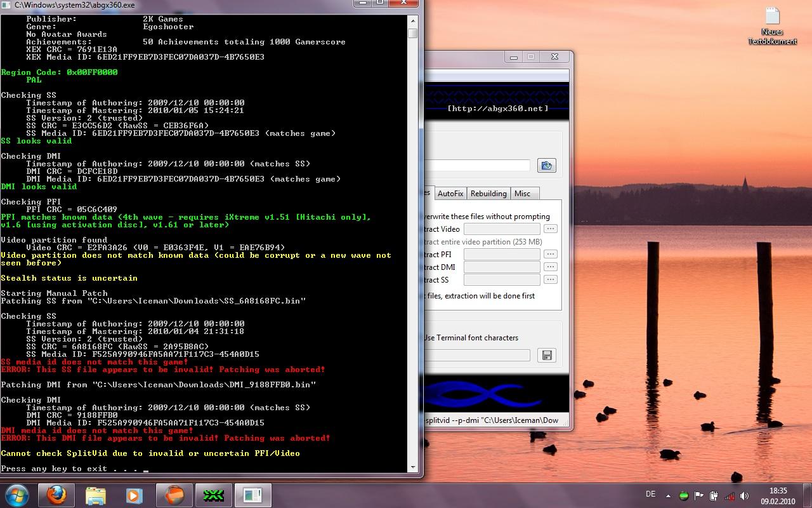Click the browse folder icon in abgx360 GUI

click(x=546, y=166)
